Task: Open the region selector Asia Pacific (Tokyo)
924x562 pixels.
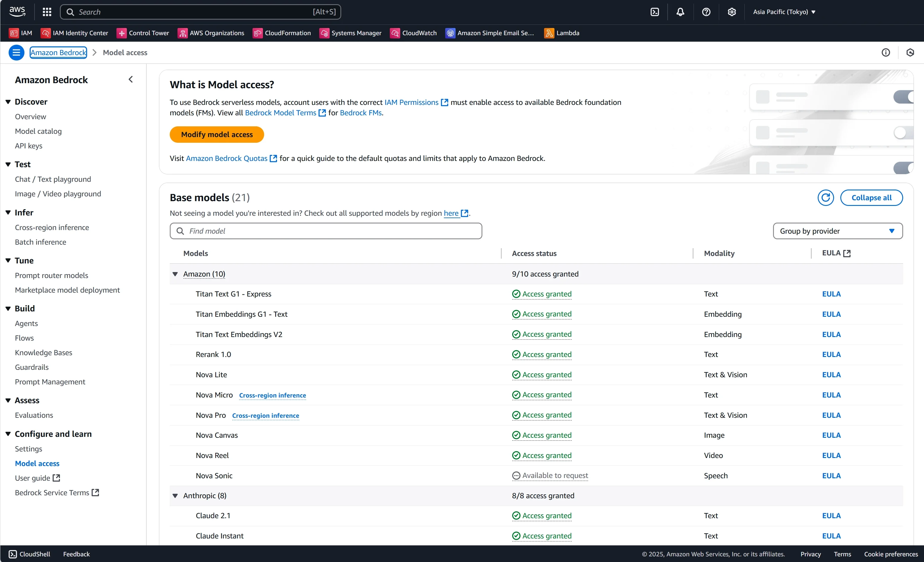Action: (785, 12)
